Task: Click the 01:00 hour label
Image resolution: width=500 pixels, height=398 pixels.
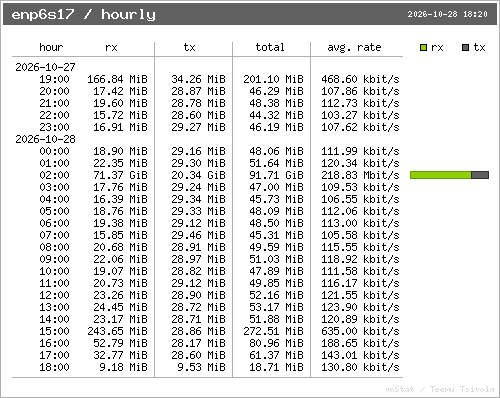Action: coord(54,163)
